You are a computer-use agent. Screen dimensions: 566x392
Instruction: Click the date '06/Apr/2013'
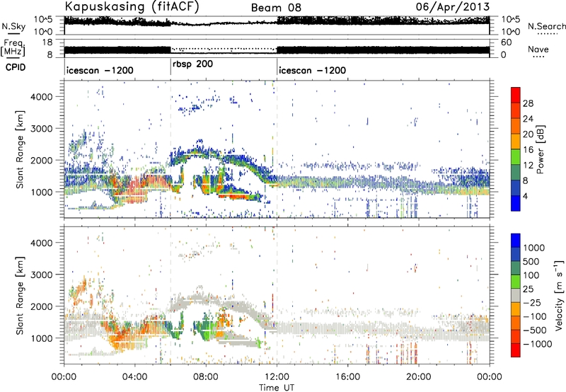453,7
